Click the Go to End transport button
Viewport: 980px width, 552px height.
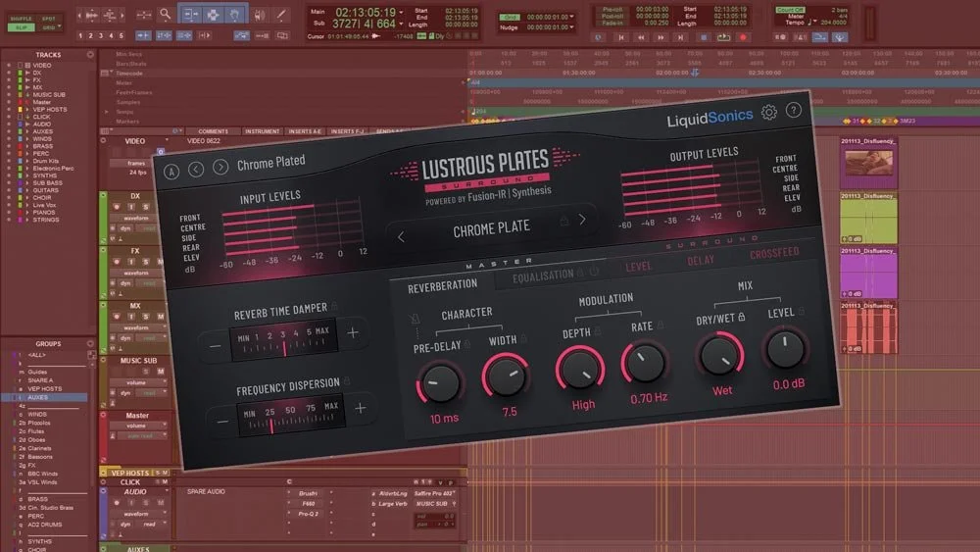point(681,37)
